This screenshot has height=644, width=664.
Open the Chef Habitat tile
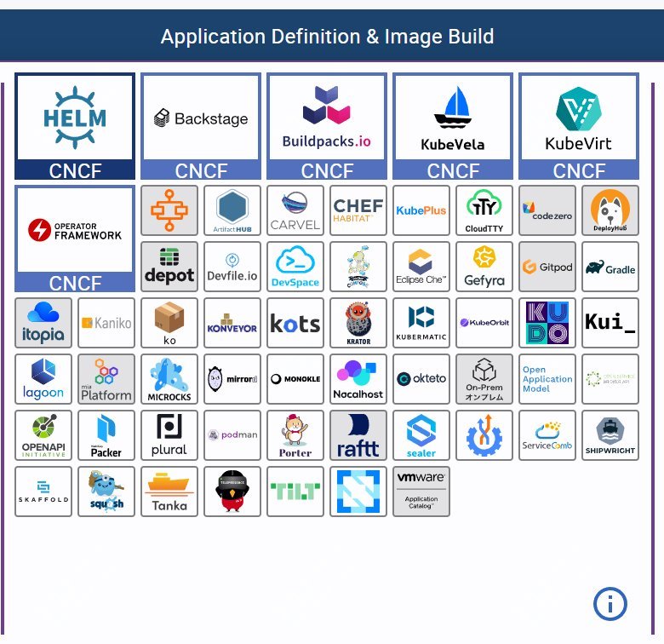358,210
